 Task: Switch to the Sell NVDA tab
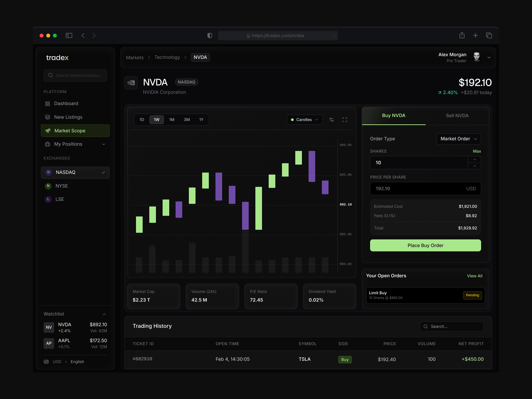tap(457, 116)
